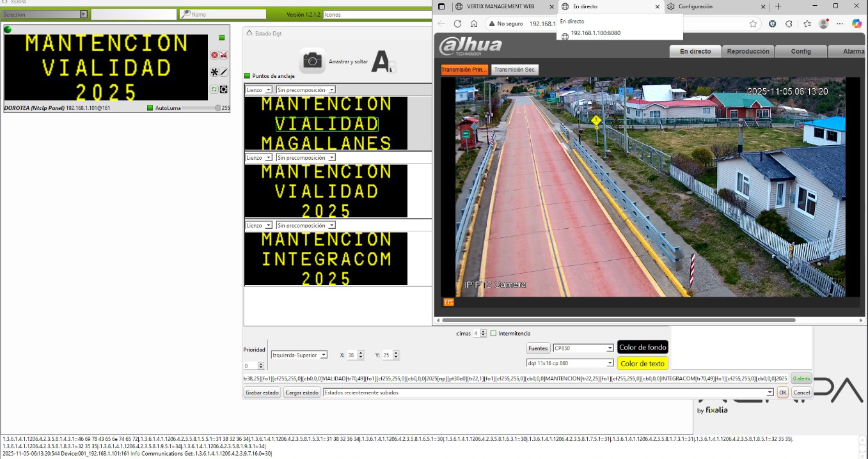The width and height of the screenshot is (868, 459).
Task: Click the asterisk icon beside the sign preview
Action: [214, 72]
